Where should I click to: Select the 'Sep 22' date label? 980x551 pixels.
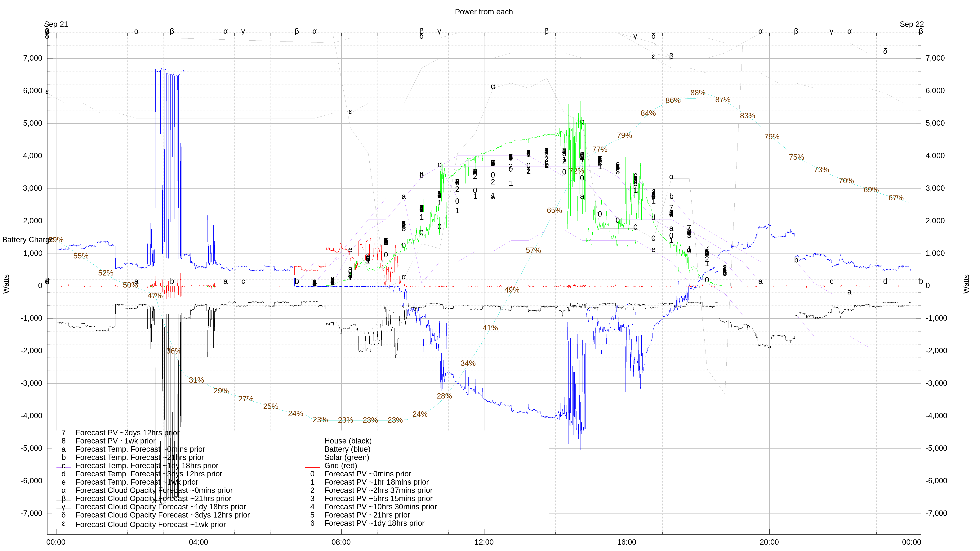tap(911, 24)
